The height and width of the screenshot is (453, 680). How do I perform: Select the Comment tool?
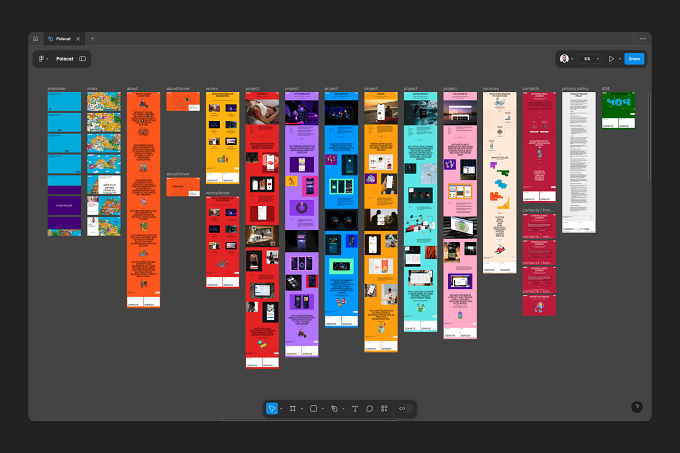tap(369, 408)
